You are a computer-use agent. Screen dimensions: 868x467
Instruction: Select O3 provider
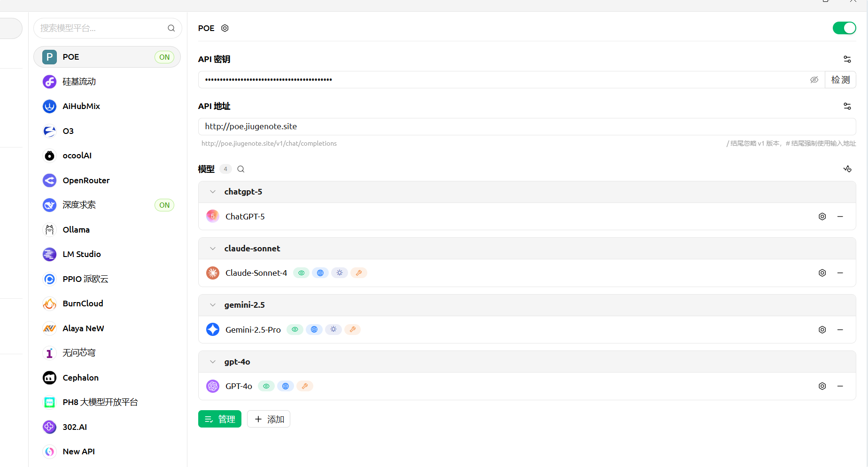107,131
